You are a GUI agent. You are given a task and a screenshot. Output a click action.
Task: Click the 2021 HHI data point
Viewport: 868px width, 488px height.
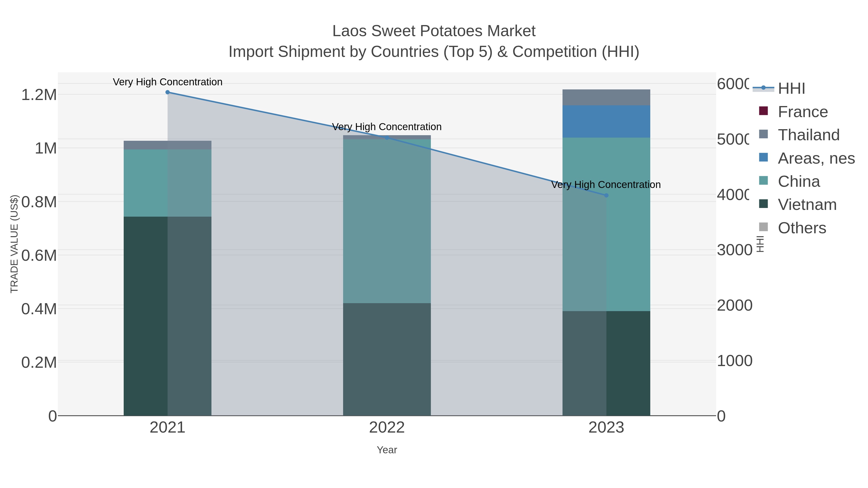point(168,92)
